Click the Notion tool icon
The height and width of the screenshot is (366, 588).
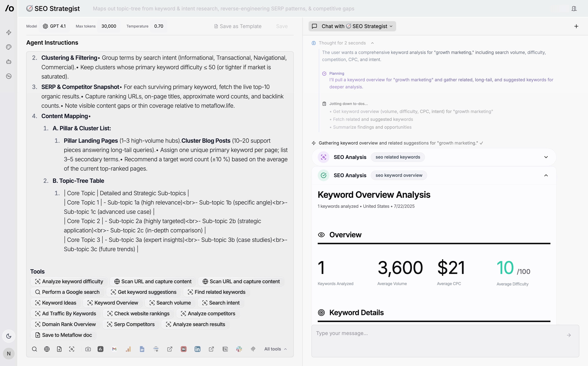point(225,349)
